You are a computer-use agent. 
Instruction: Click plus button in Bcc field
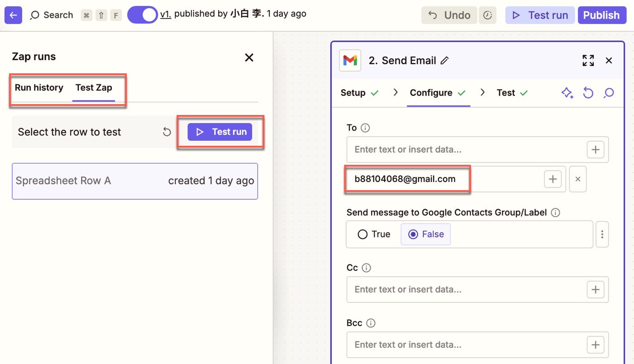(596, 345)
